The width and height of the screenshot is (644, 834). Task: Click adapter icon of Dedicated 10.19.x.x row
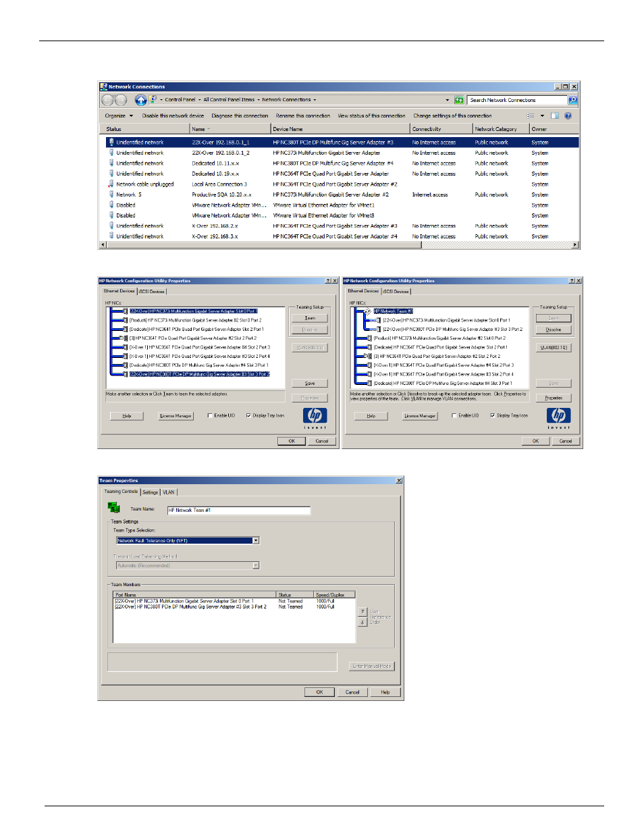pos(111,174)
